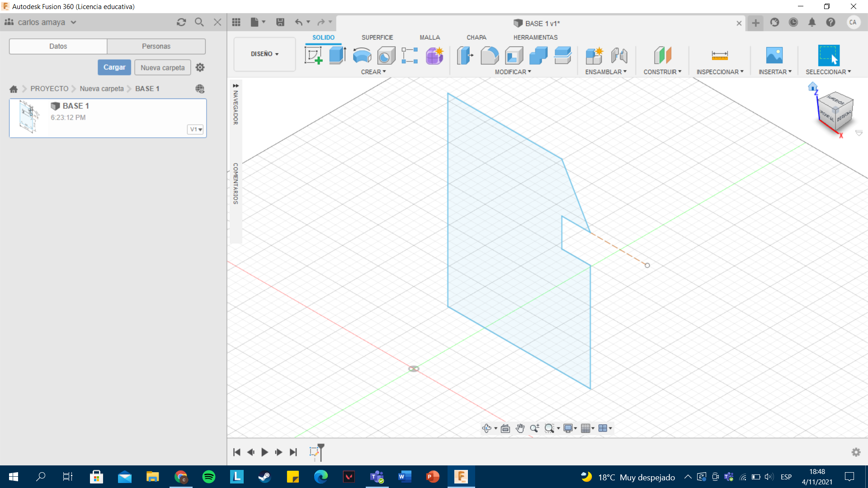
Task: Switch to the Personas tab
Action: coord(156,46)
